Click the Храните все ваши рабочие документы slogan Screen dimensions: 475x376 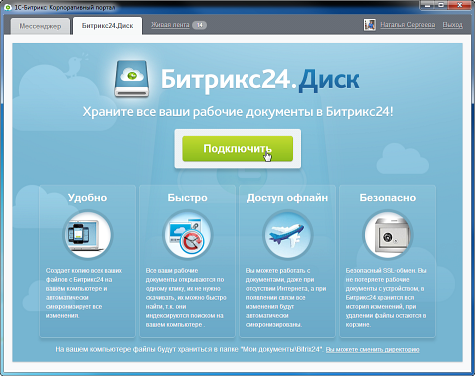[238, 112]
